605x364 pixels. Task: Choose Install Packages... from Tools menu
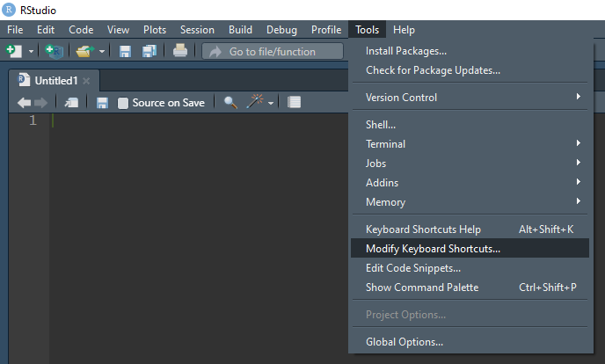click(x=470, y=51)
